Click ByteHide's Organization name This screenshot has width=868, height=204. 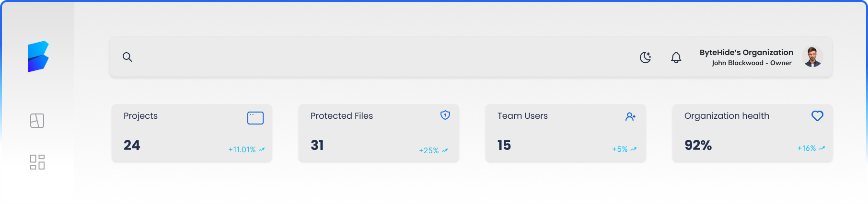tap(746, 52)
